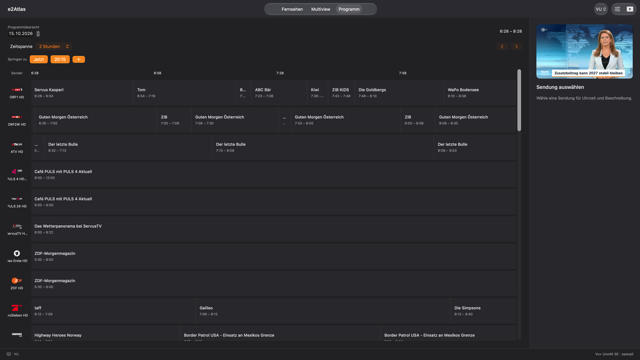Open ABC Bär programme entry
The width and height of the screenshot is (640, 360).
click(279, 93)
